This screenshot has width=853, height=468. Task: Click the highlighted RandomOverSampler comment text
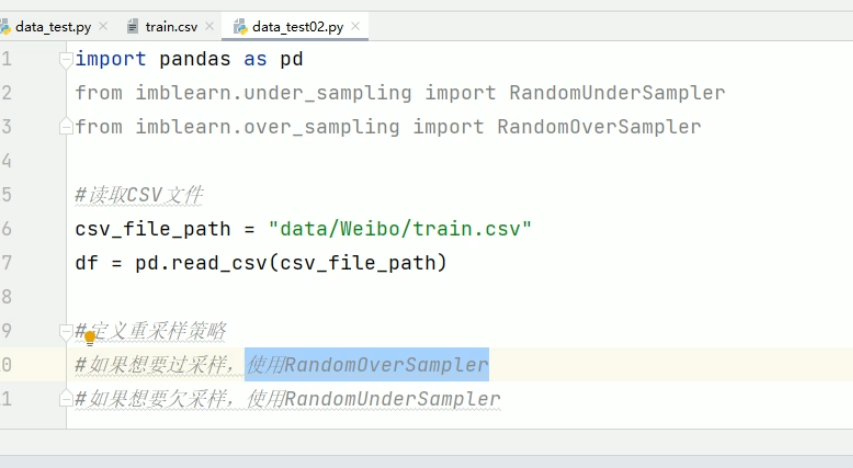(386, 365)
